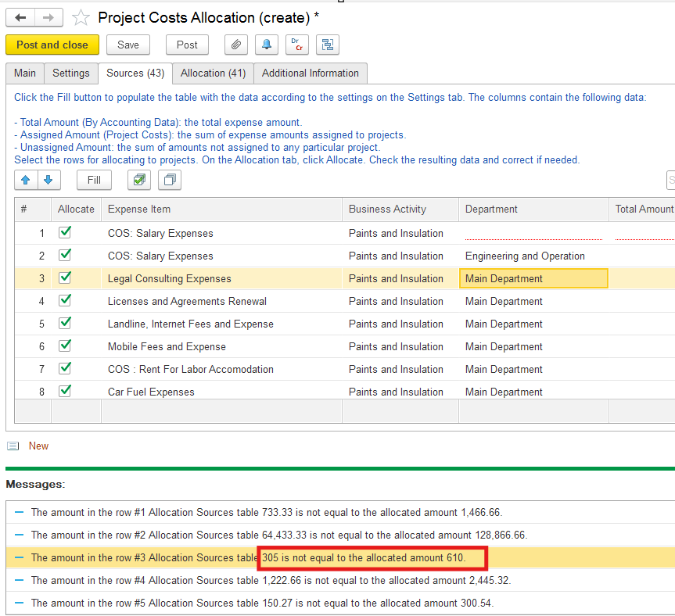The image size is (675, 616).
Task: Open Dr/Cr ledger entries icon
Action: tap(297, 45)
